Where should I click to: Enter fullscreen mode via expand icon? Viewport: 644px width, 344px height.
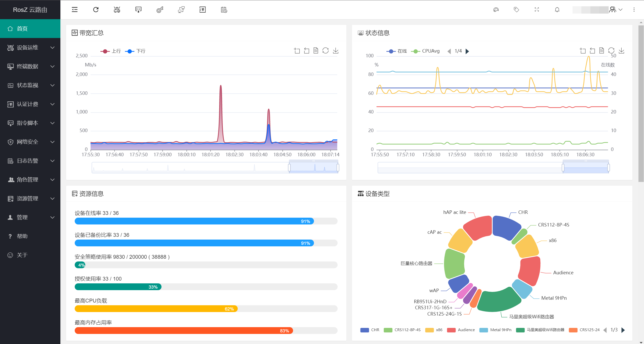[537, 10]
